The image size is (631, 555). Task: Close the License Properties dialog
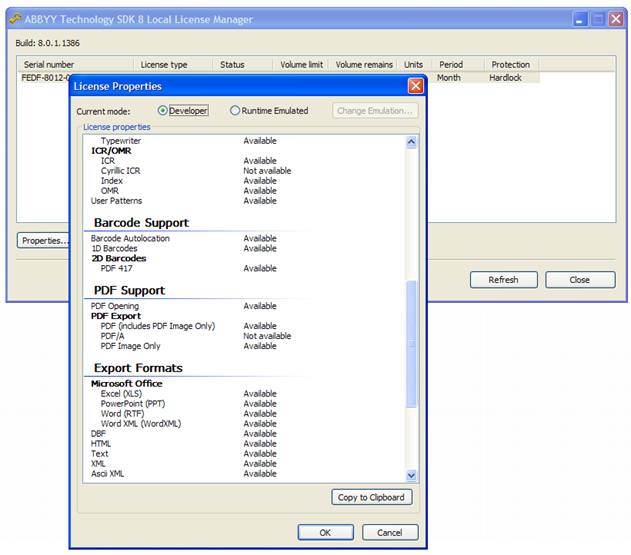416,86
